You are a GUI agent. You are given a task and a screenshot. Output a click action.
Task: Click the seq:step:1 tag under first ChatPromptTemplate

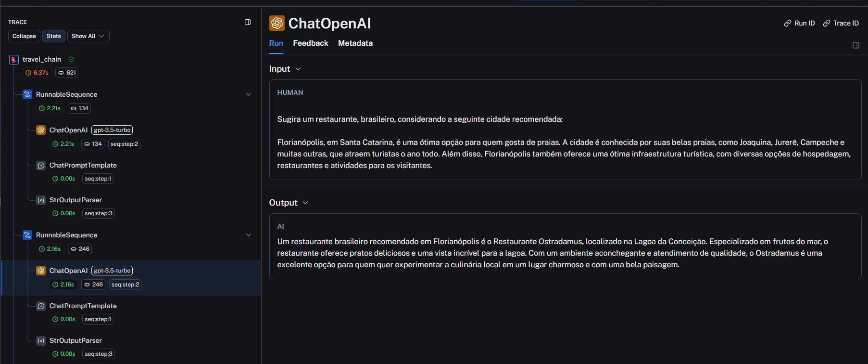(98, 179)
